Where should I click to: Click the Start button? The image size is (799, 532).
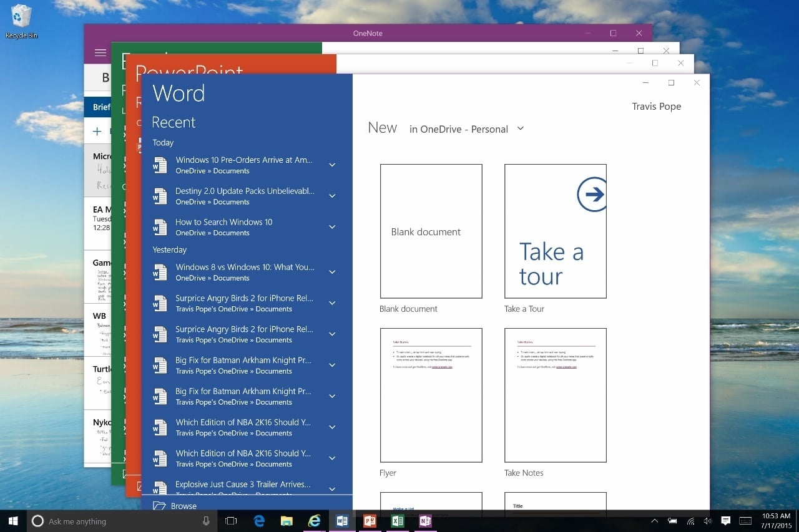point(12,521)
